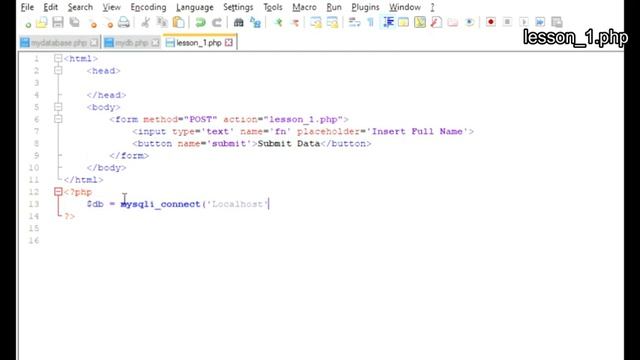Open the Tools menu

[x=273, y=7]
